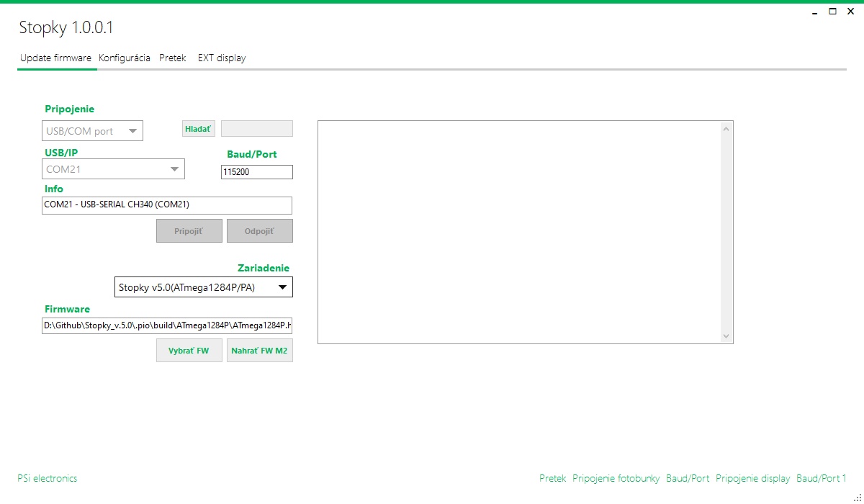The width and height of the screenshot is (864, 504).
Task: Maximize the Stopky window
Action: 832,12
